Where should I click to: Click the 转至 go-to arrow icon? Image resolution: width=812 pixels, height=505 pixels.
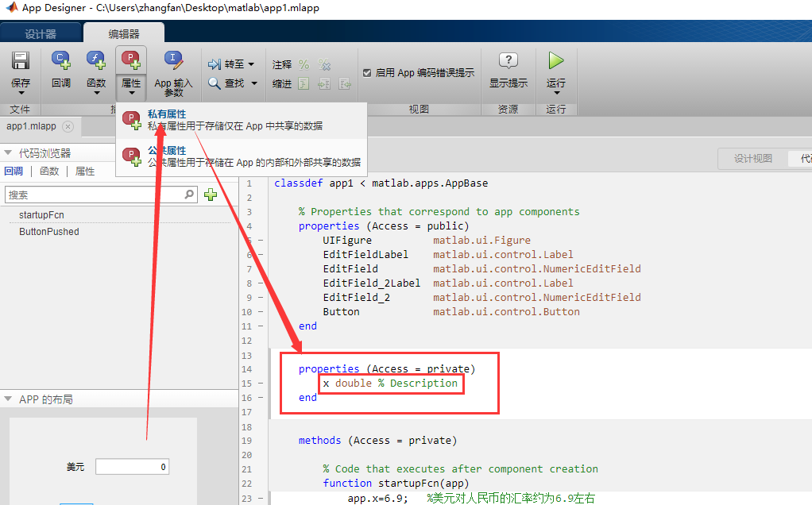pyautogui.click(x=215, y=64)
